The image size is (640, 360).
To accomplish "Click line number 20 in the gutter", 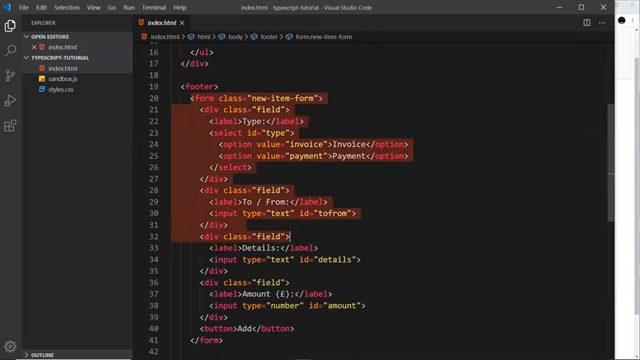I will [153, 98].
